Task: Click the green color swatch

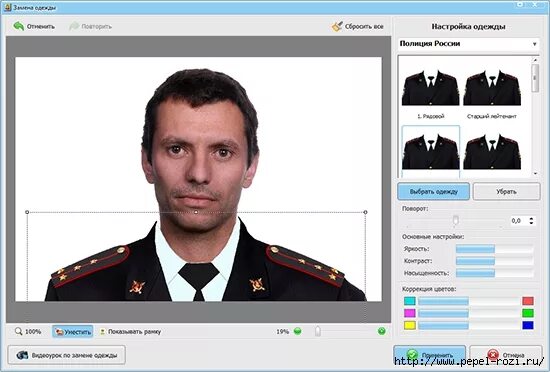Action: tap(528, 313)
